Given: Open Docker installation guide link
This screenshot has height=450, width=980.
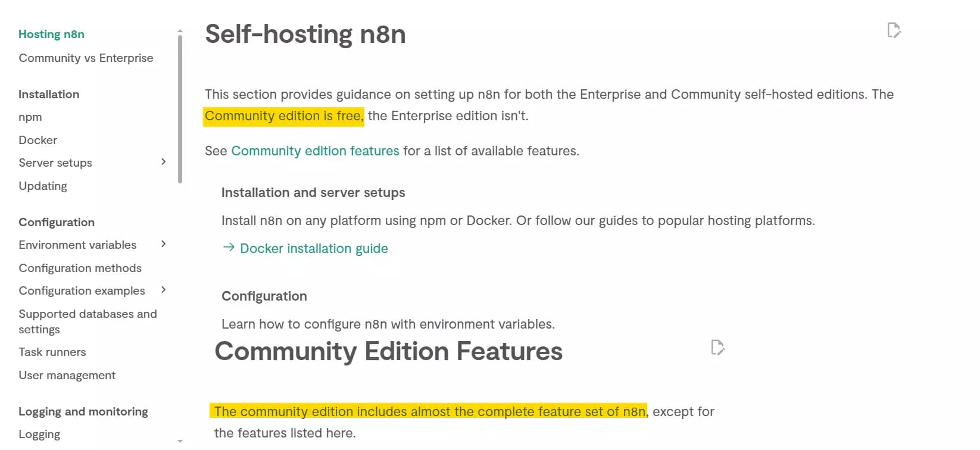Looking at the screenshot, I should pyautogui.click(x=314, y=248).
